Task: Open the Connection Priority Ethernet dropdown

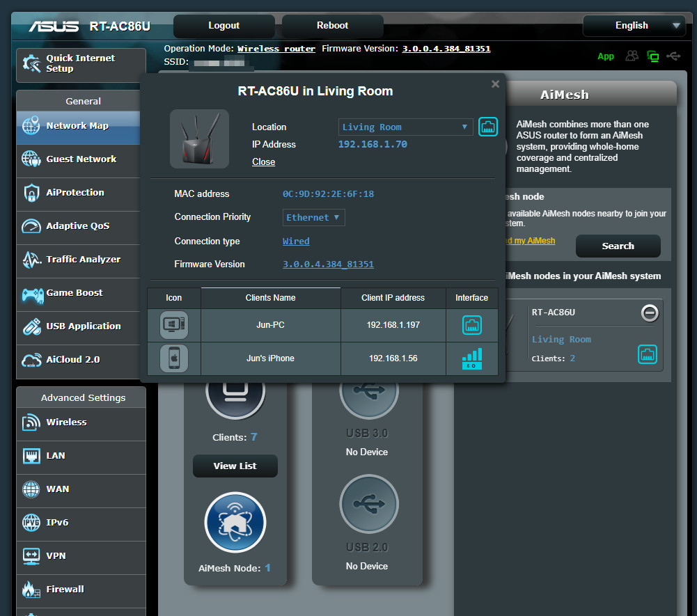Action: coord(313,218)
